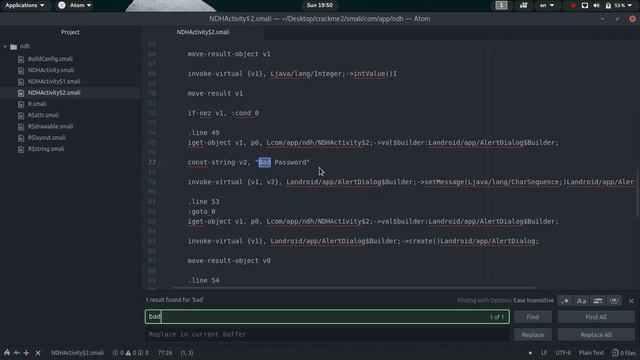Change the UTF-8 encoding selector
This screenshot has height=360, width=640.
point(563,353)
